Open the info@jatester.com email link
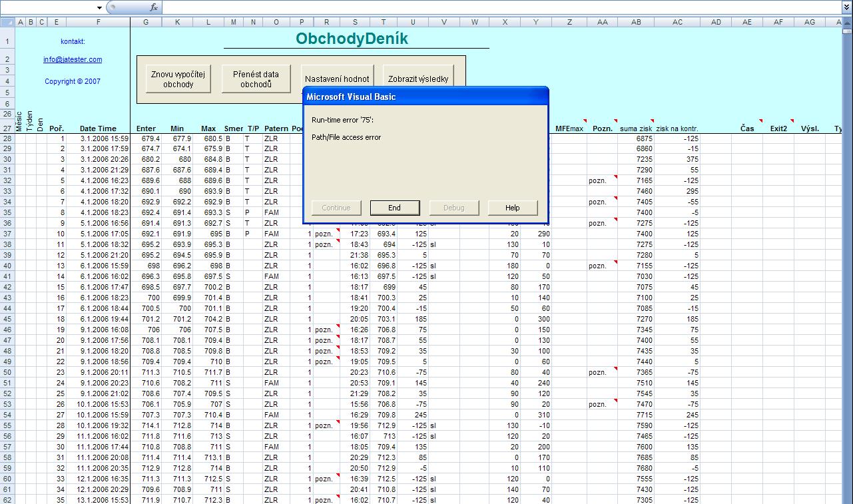This screenshot has width=853, height=504. [x=73, y=59]
